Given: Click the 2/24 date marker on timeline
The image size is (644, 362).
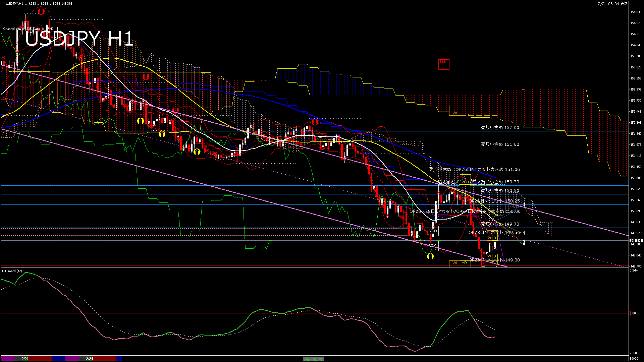Looking at the screenshot, I should click(90, 359).
